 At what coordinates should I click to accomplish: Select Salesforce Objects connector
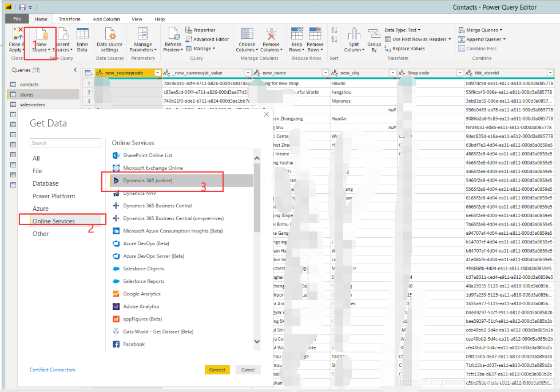tap(181, 269)
